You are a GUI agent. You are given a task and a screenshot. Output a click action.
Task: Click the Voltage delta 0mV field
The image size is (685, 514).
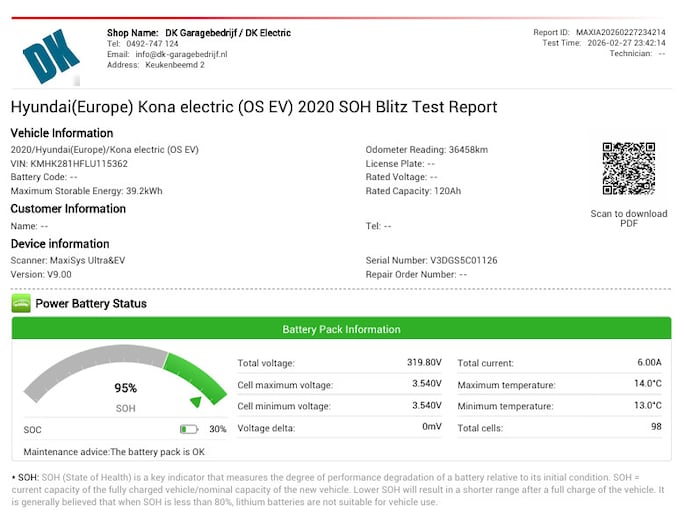point(431,427)
